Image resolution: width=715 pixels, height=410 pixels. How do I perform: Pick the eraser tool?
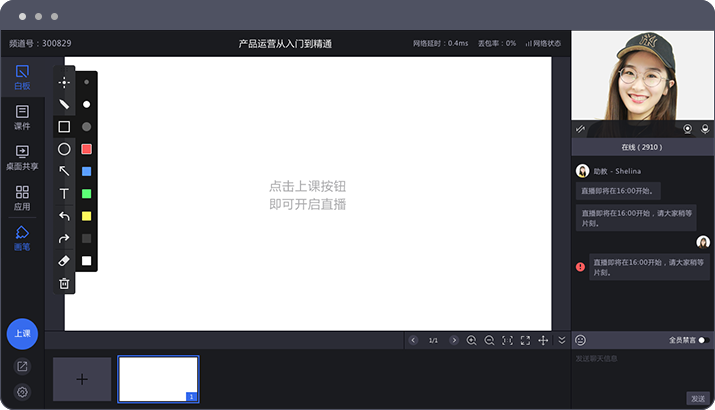tap(64, 260)
